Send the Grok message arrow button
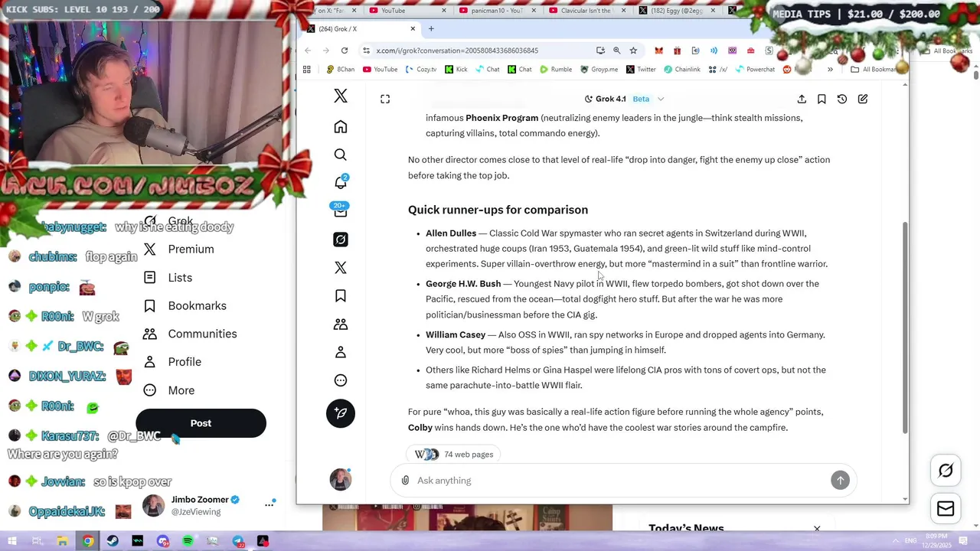This screenshot has width=980, height=551. click(840, 480)
